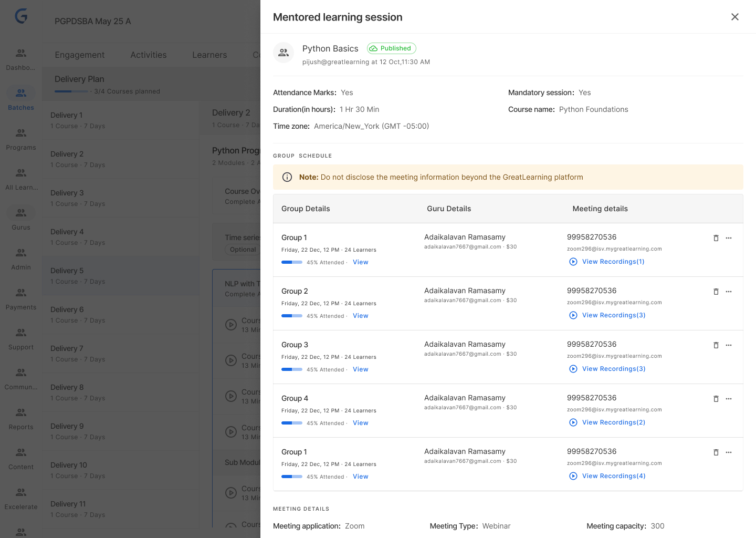This screenshot has width=756, height=538.
Task: Delete the Group 3 schedule
Action: [716, 345]
